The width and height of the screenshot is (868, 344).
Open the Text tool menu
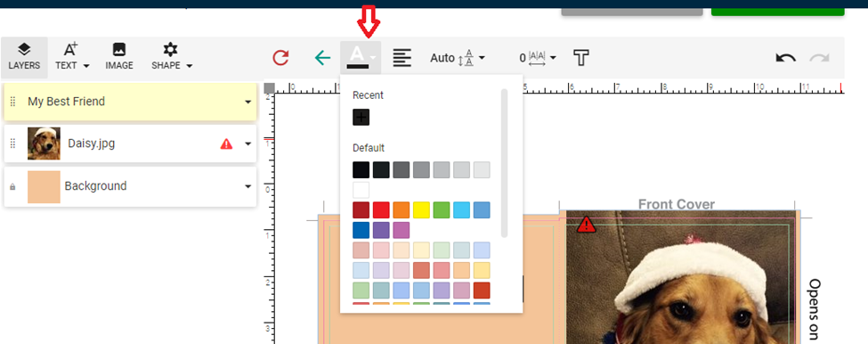(x=72, y=56)
